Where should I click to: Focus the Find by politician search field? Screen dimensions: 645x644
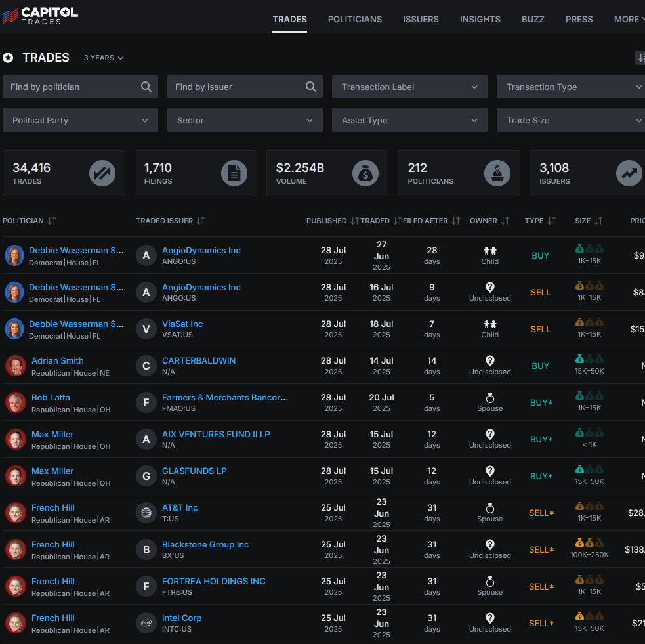(x=80, y=87)
